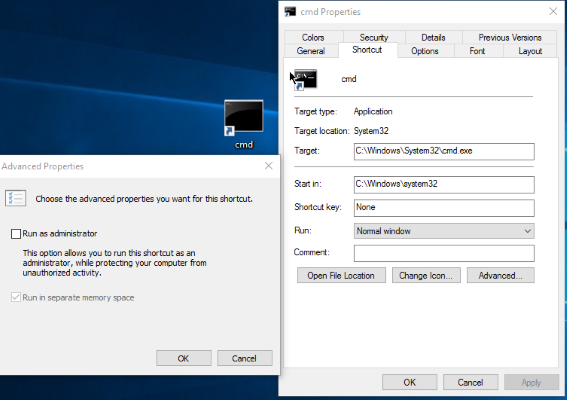Image resolution: width=567 pixels, height=400 pixels.
Task: Click the 'Application' target type text
Action: coord(373,111)
